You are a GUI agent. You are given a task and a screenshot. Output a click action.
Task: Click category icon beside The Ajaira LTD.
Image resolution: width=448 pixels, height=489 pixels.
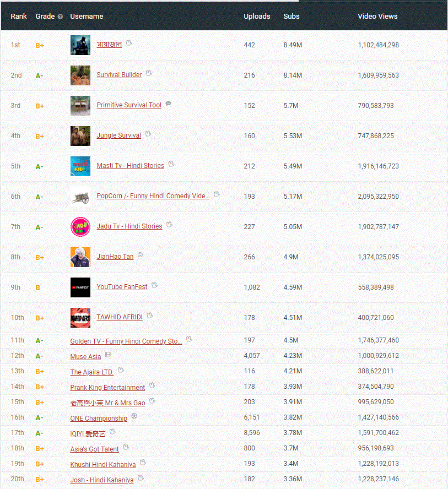(121, 370)
